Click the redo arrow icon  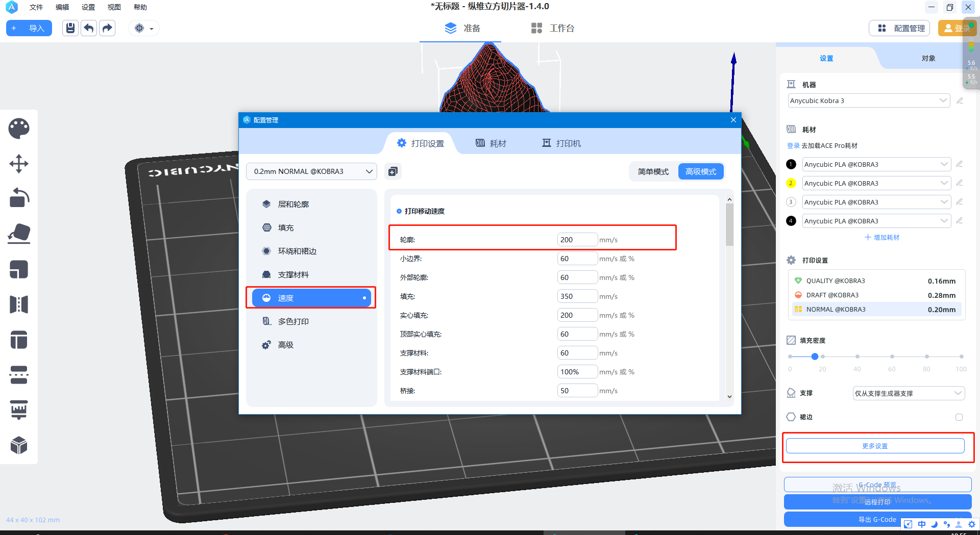coord(107,28)
